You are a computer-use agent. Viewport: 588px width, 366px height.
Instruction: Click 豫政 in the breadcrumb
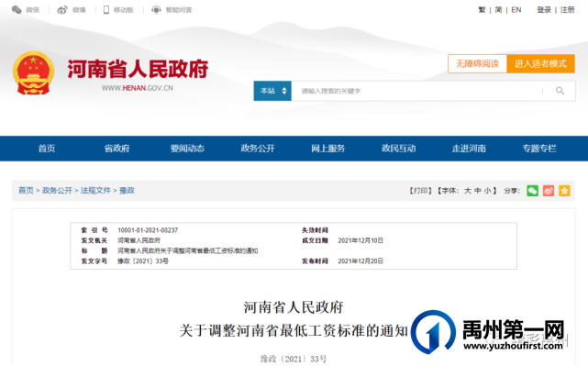tap(127, 191)
